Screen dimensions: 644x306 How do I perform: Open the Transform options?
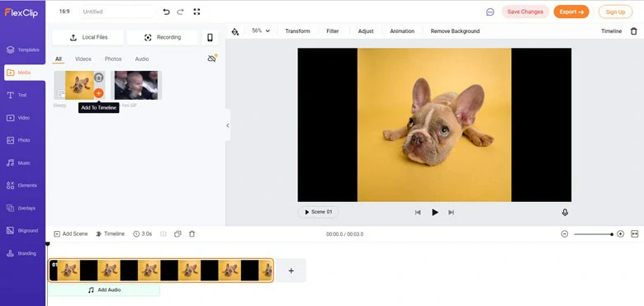tap(298, 31)
